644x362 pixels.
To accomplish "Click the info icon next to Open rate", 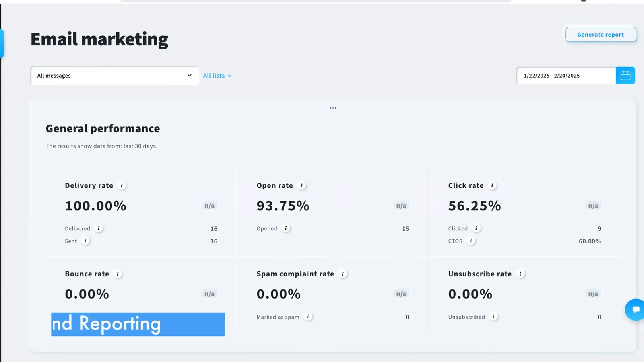I will coord(302,185).
